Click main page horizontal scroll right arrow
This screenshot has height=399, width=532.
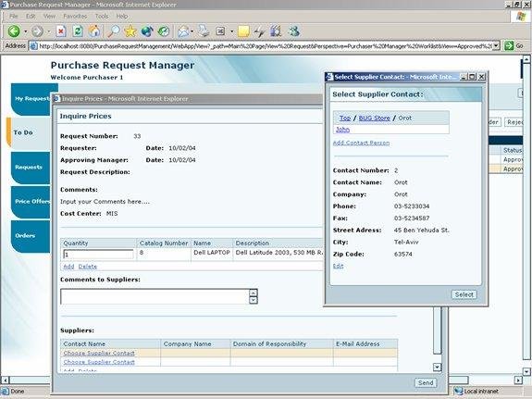pyautogui.click(x=518, y=380)
